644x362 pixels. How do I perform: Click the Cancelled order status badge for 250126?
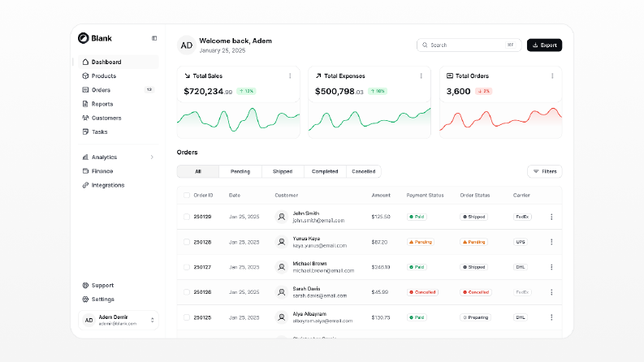coord(476,292)
